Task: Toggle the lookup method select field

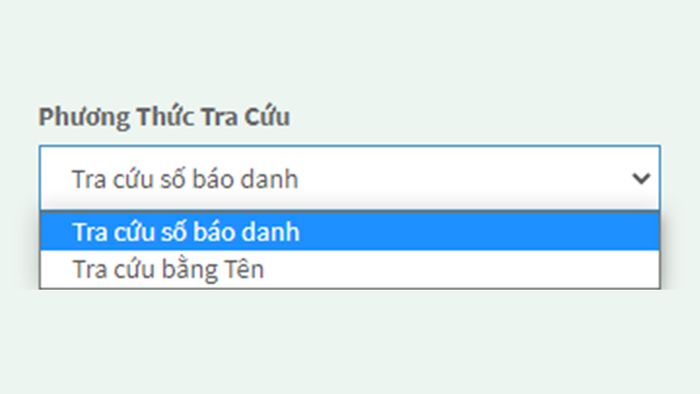Action: pos(350,178)
